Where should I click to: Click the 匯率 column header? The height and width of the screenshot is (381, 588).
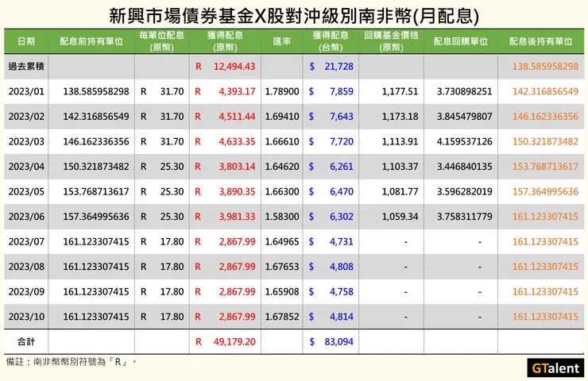tap(282, 41)
